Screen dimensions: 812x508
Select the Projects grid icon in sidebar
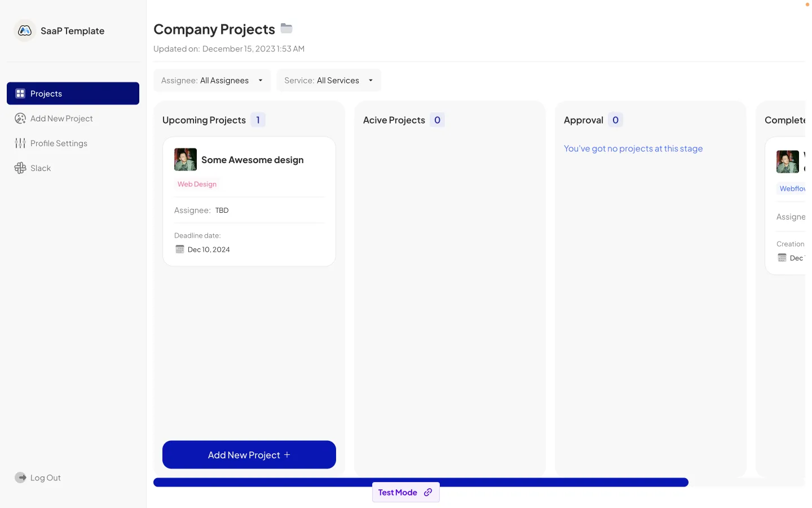click(x=20, y=93)
